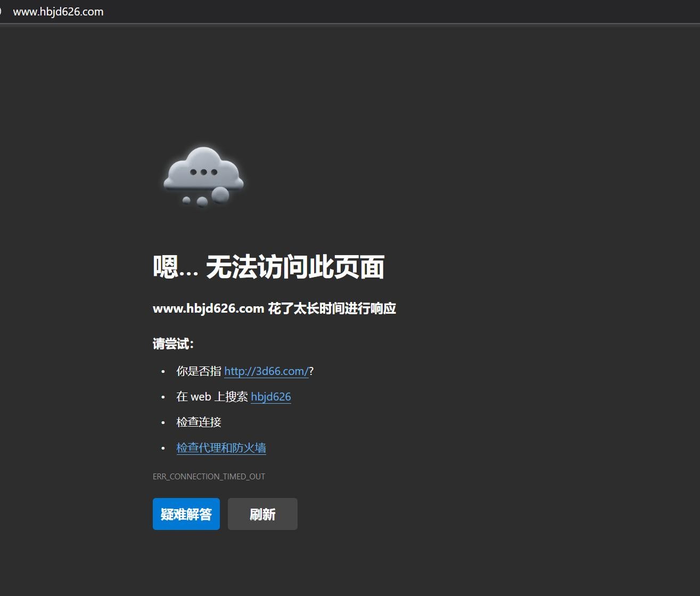
Task: Click the 请尝试 label
Action: coord(173,344)
